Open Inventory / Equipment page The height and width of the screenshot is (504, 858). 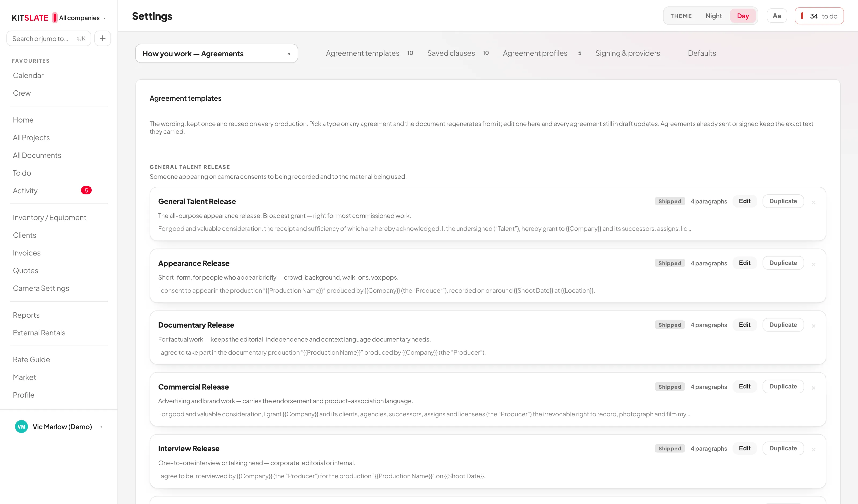(49, 218)
